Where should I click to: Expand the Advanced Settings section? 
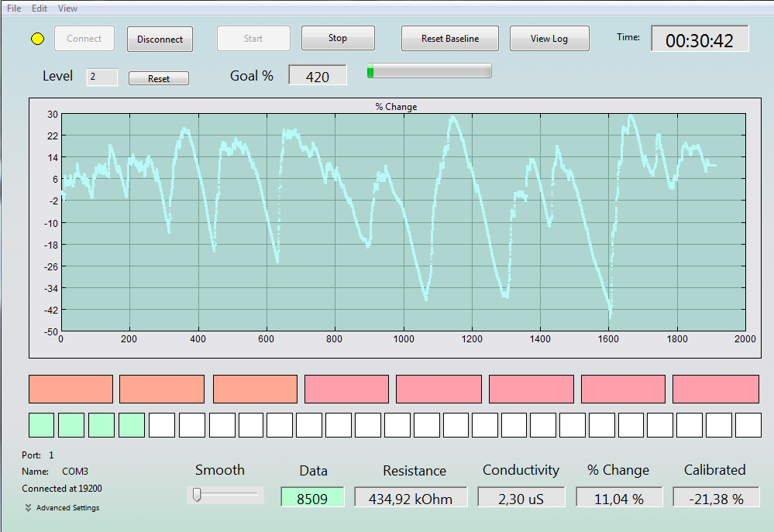click(62, 508)
